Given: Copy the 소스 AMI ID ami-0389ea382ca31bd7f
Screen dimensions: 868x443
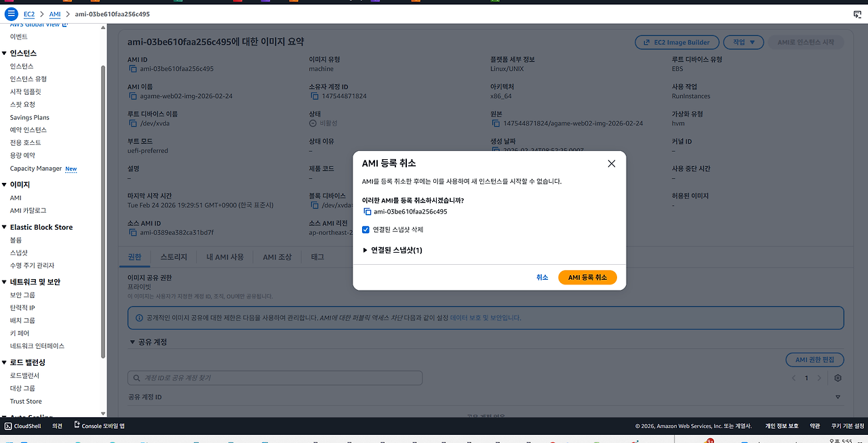Looking at the screenshot, I should pyautogui.click(x=132, y=233).
